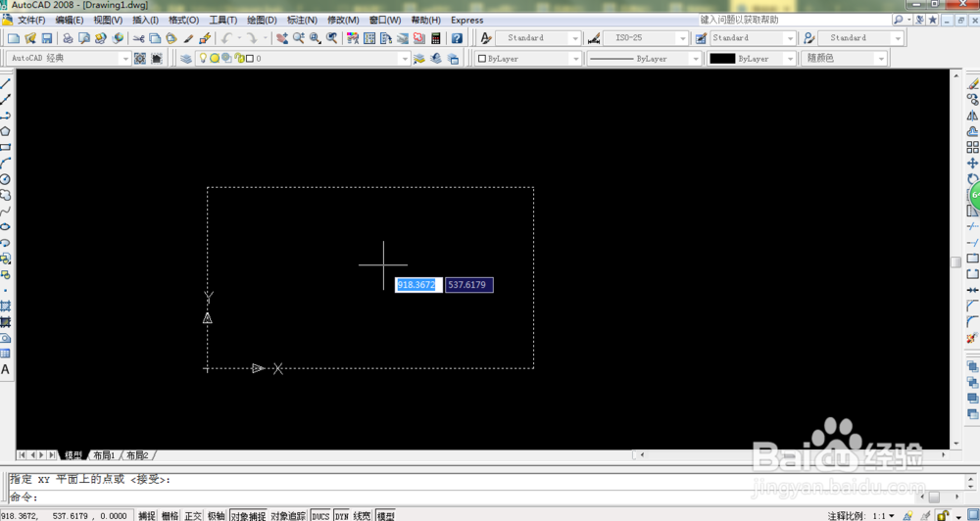Select the Mirror modify tool
This screenshot has width=980, height=521.
(972, 116)
